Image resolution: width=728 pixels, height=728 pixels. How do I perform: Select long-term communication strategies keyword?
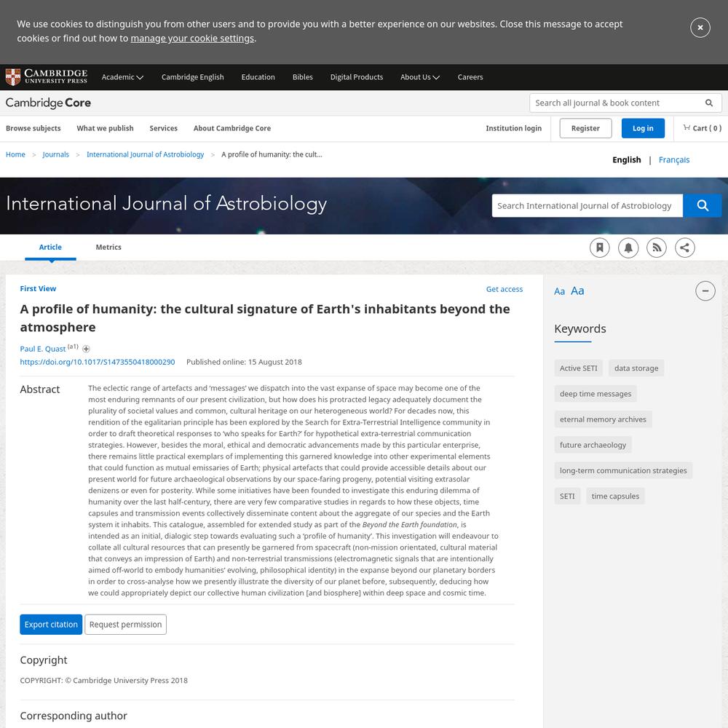(623, 470)
